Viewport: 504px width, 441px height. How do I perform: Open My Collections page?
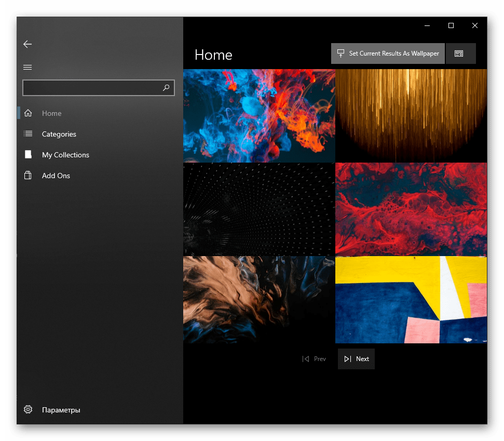pyautogui.click(x=65, y=155)
